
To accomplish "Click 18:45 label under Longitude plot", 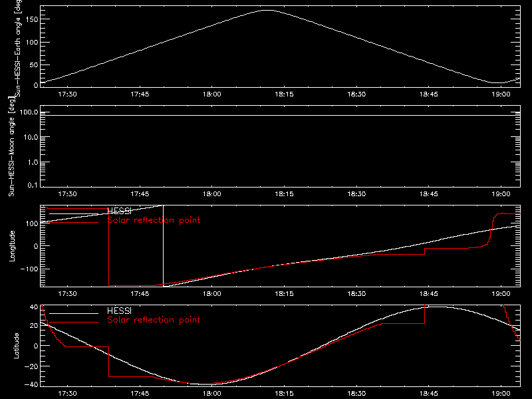I will pyautogui.click(x=429, y=294).
